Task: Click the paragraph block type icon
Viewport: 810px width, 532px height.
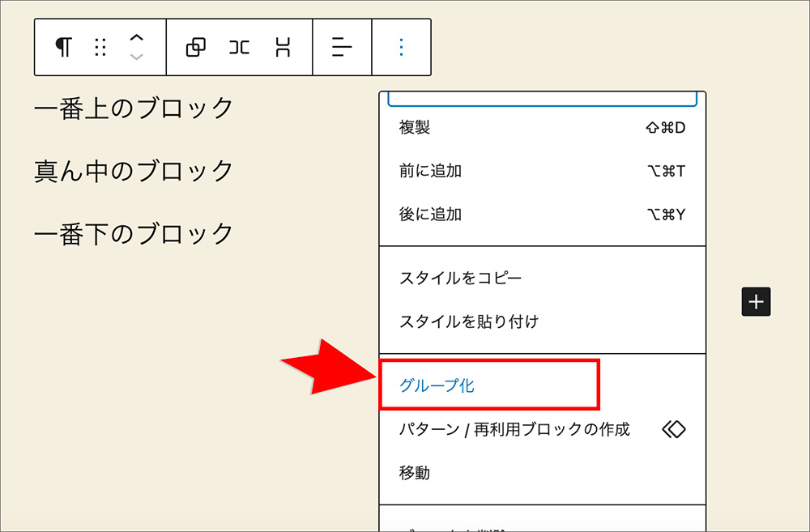Action: tap(63, 48)
